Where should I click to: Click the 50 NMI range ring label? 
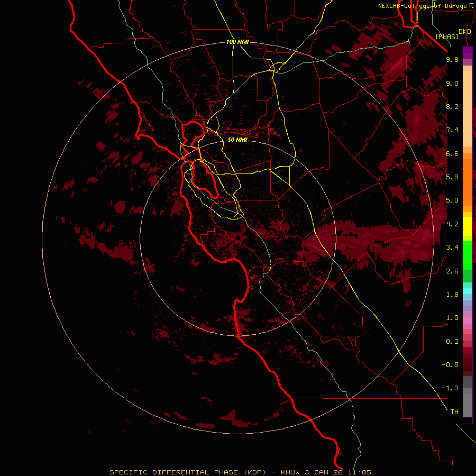click(237, 140)
